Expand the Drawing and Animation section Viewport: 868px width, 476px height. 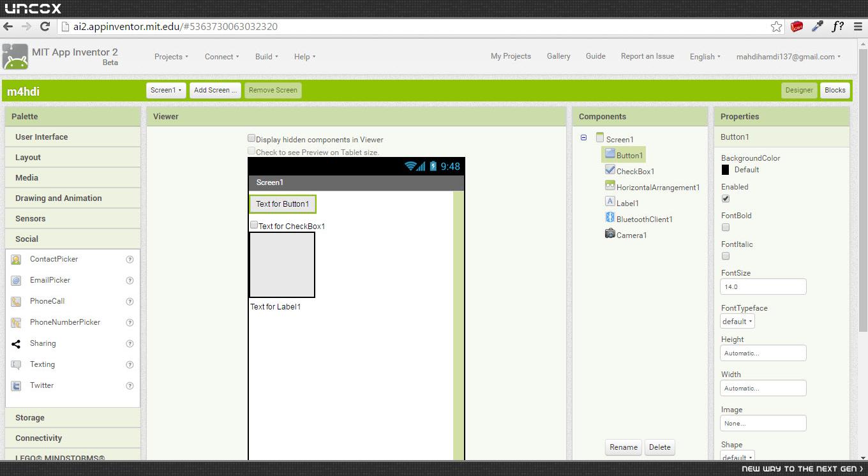point(73,198)
